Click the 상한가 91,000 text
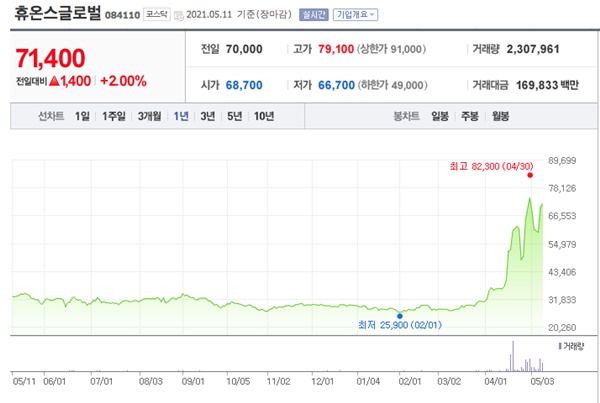Screen dimensions: 600x403 (x=391, y=49)
